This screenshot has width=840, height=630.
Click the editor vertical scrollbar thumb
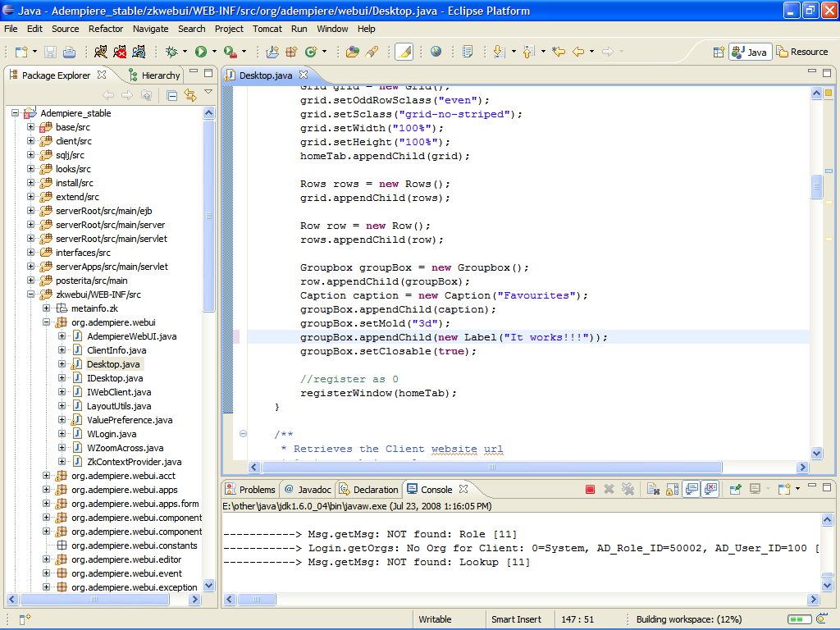pos(816,187)
